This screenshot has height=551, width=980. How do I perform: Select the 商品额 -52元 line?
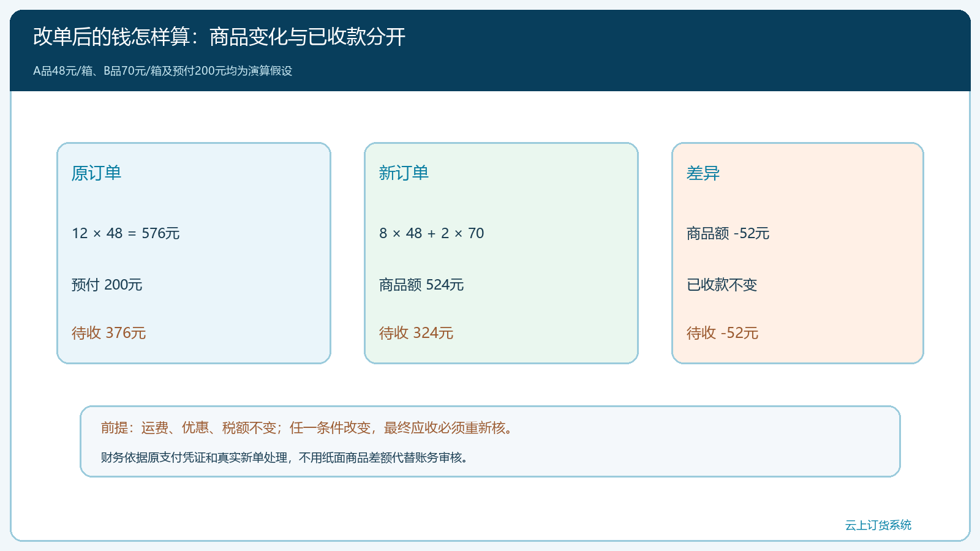(x=728, y=233)
